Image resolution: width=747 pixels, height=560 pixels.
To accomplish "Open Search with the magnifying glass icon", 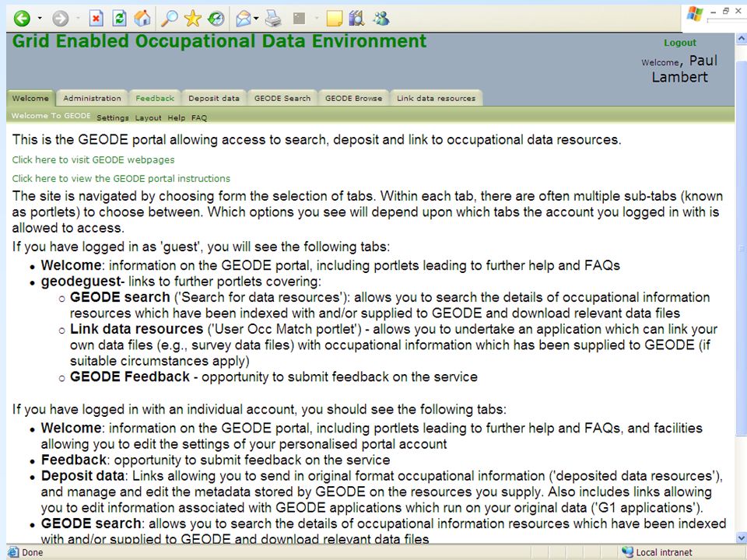I will [x=169, y=18].
